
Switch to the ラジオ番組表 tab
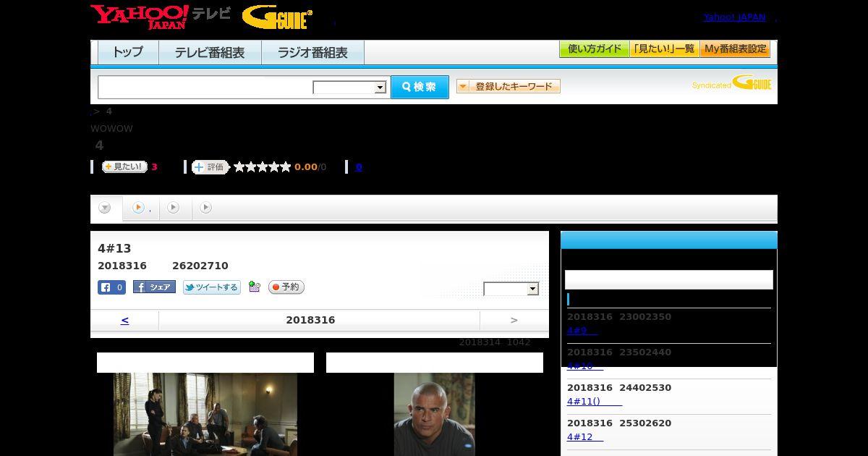[312, 53]
